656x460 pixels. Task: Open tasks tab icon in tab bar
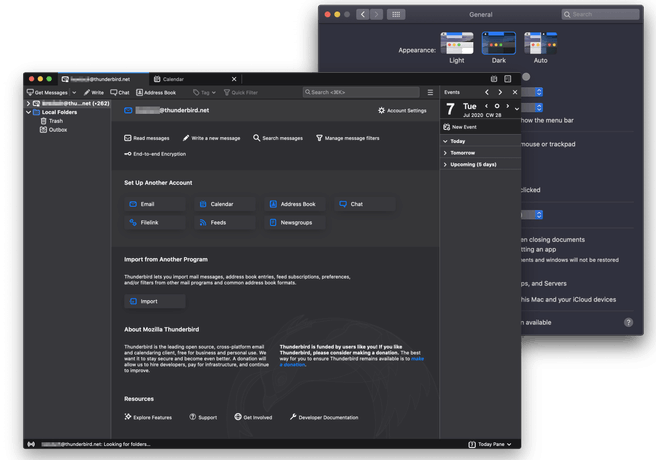pos(507,79)
